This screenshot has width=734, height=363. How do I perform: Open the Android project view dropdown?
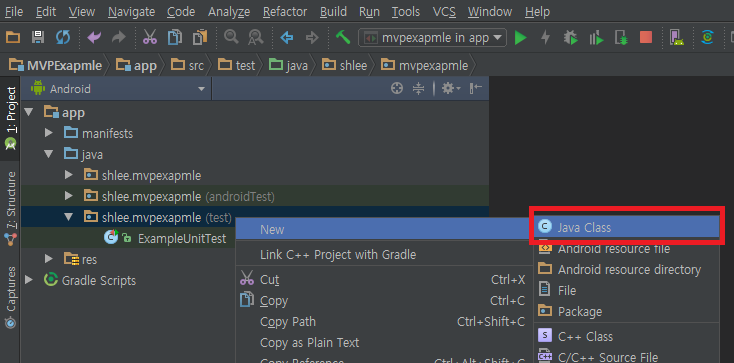(118, 89)
